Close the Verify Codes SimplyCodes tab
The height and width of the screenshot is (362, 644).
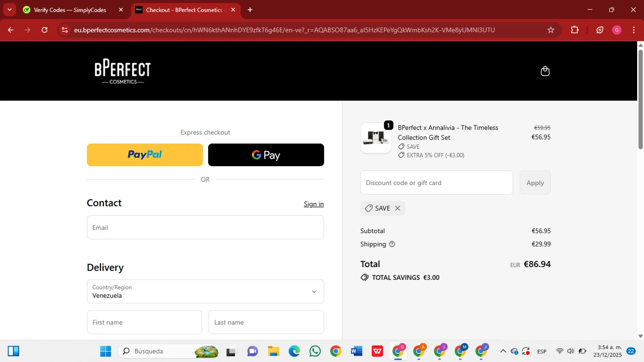coord(121,9)
